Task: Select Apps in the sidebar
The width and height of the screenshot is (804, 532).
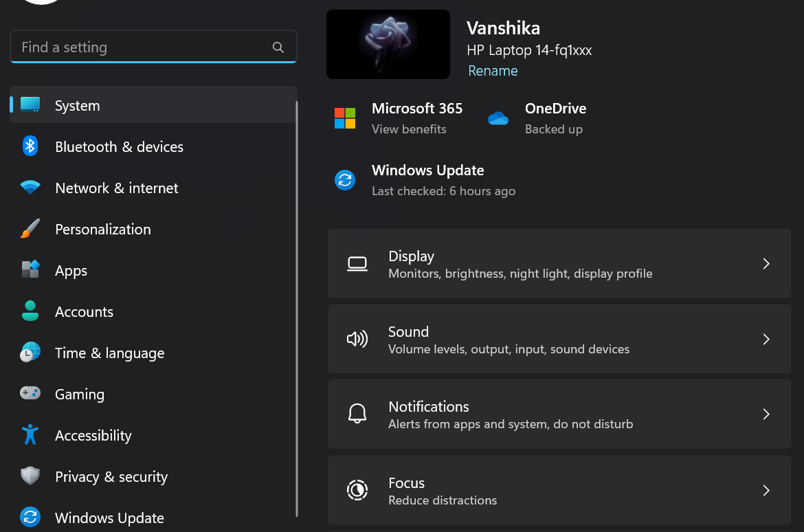Action: 71,271
